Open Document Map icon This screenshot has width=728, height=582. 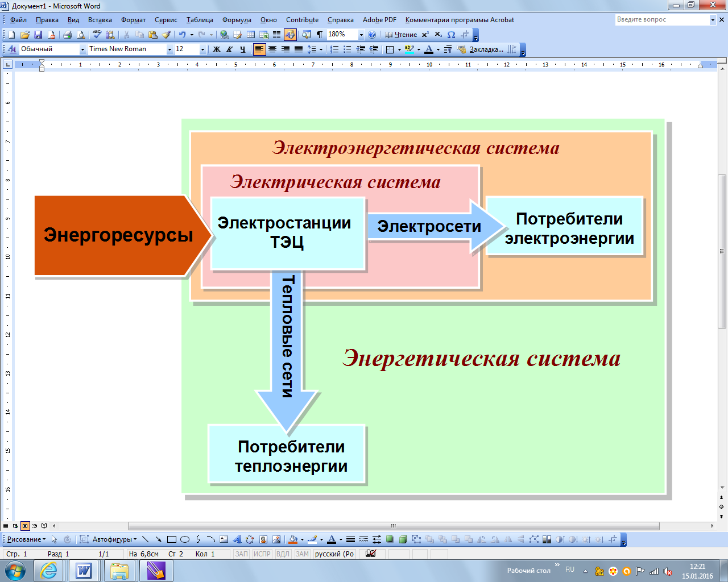coord(307,35)
